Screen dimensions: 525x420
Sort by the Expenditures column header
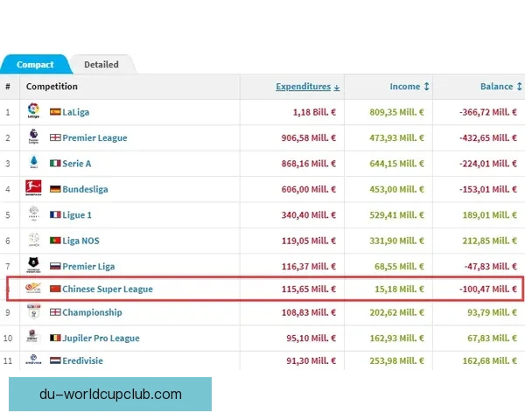(x=304, y=87)
